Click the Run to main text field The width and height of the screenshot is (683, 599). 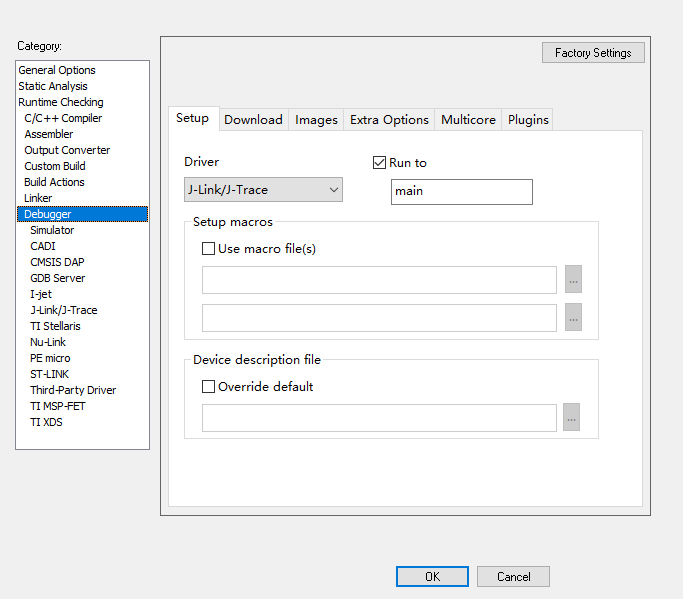tap(461, 192)
